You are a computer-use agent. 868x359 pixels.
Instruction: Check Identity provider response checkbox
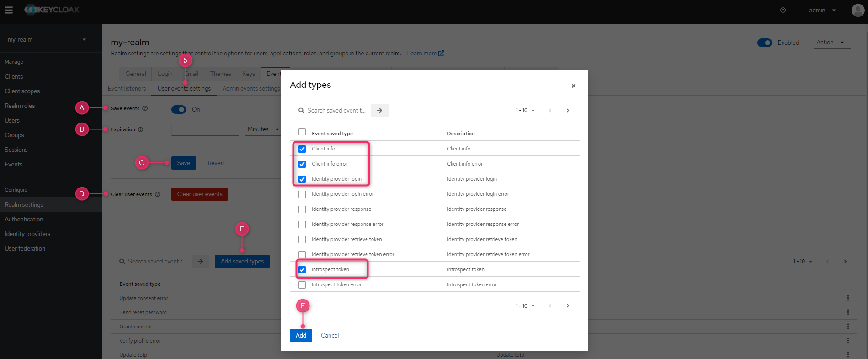(x=302, y=209)
